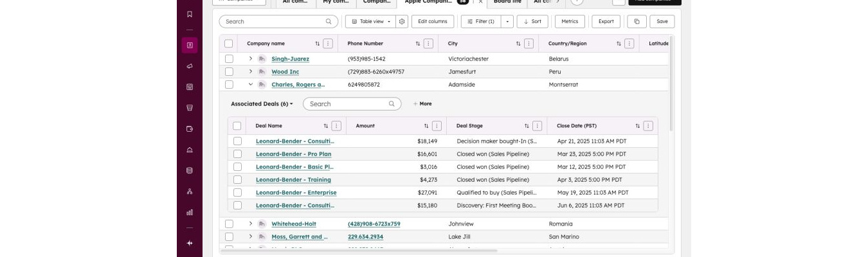Click the Save view button
The height and width of the screenshot is (257, 868).
point(662,21)
